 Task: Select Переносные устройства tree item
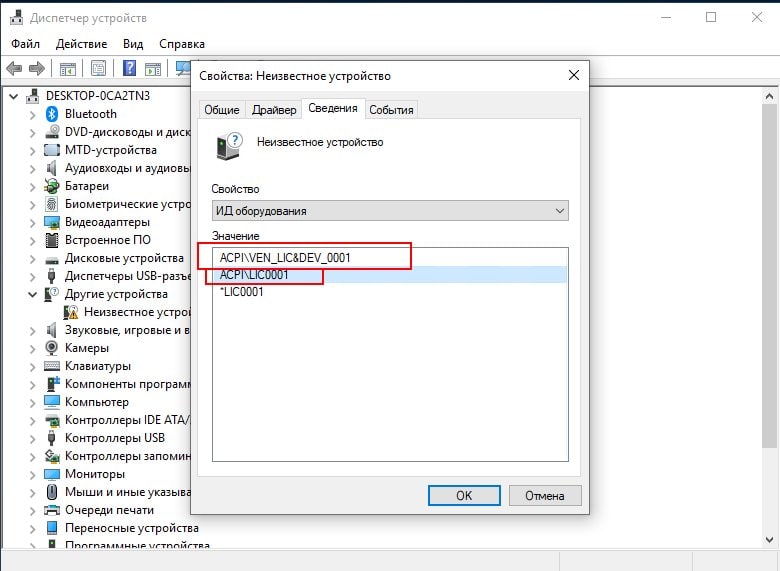click(131, 528)
